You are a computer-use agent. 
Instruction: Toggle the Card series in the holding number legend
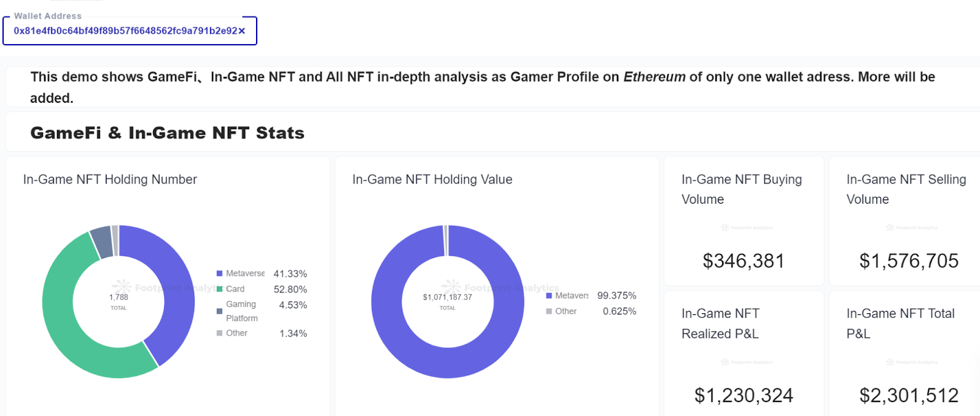tap(218, 289)
